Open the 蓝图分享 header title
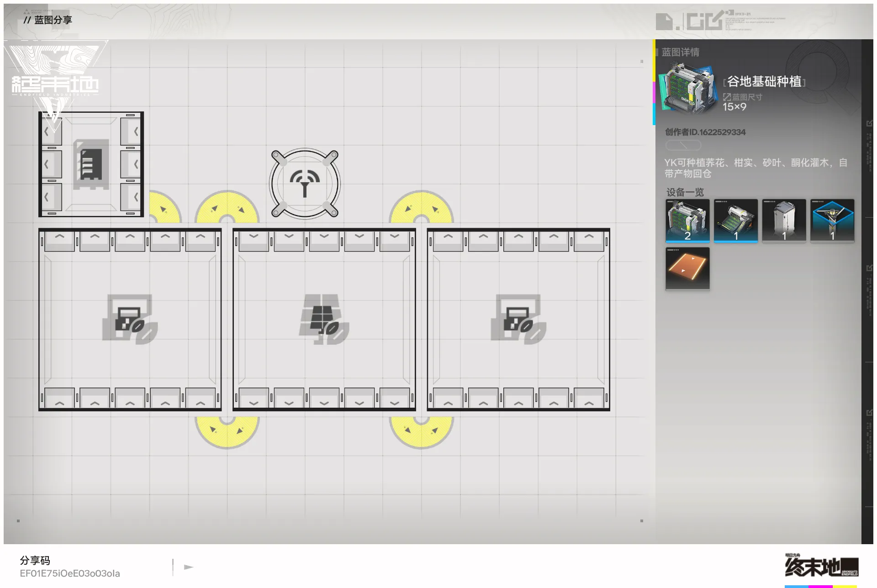 pos(53,20)
